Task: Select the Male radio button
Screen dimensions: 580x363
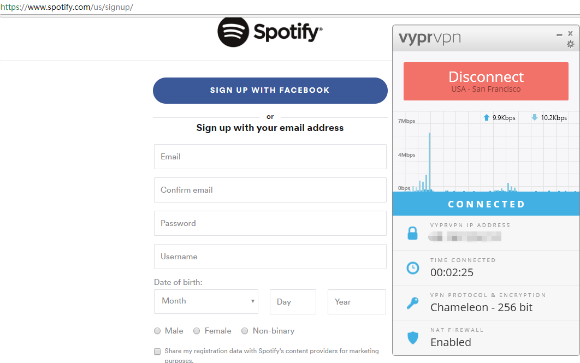Action: point(157,331)
